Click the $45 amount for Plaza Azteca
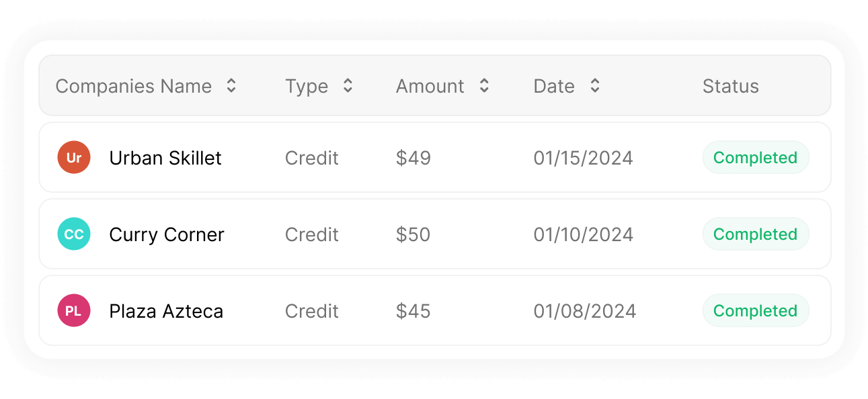Screen dimensions: 868x399 pyautogui.click(x=413, y=310)
